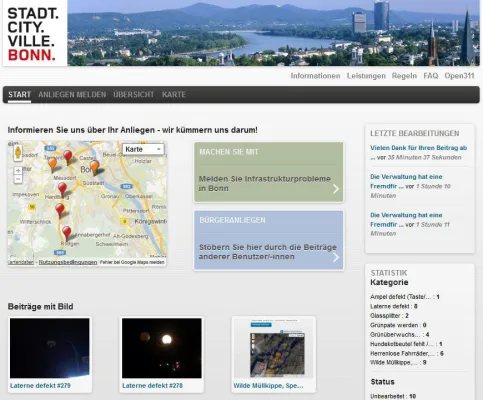Viewport: 483px width, 400px height.
Task: Zoom in the map with plus button
Action: tap(18, 171)
